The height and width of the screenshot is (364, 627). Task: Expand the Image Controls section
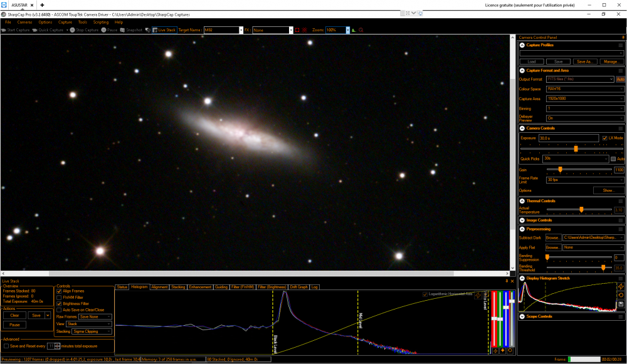522,220
